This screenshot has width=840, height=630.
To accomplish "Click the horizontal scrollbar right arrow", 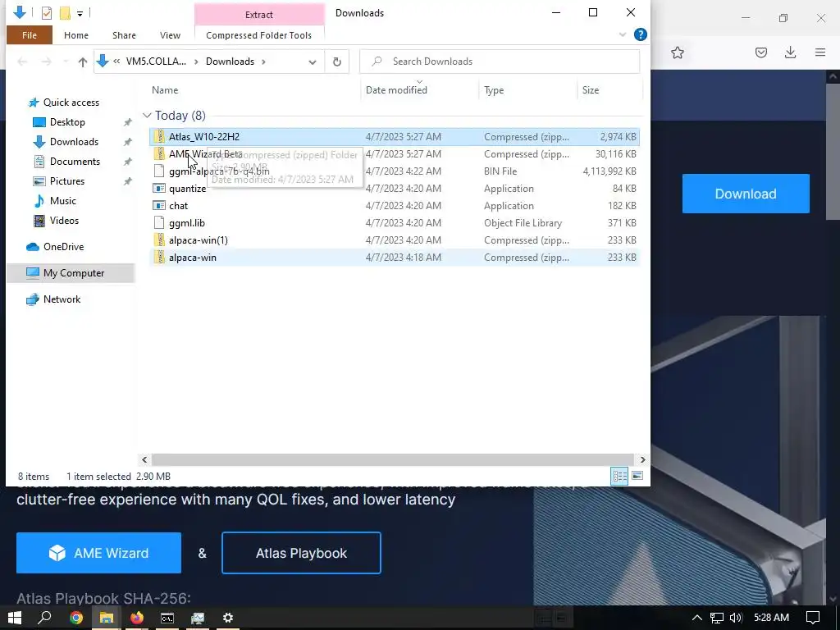I will [642, 459].
